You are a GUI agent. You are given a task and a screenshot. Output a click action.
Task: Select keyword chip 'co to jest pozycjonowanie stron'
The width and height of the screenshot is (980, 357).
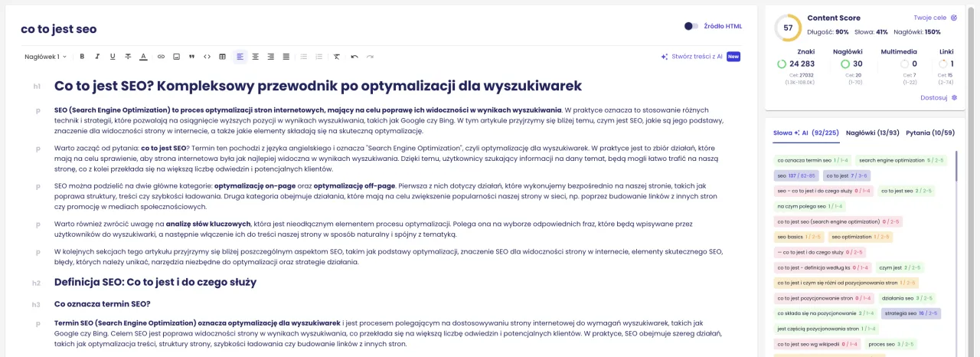pos(825,297)
